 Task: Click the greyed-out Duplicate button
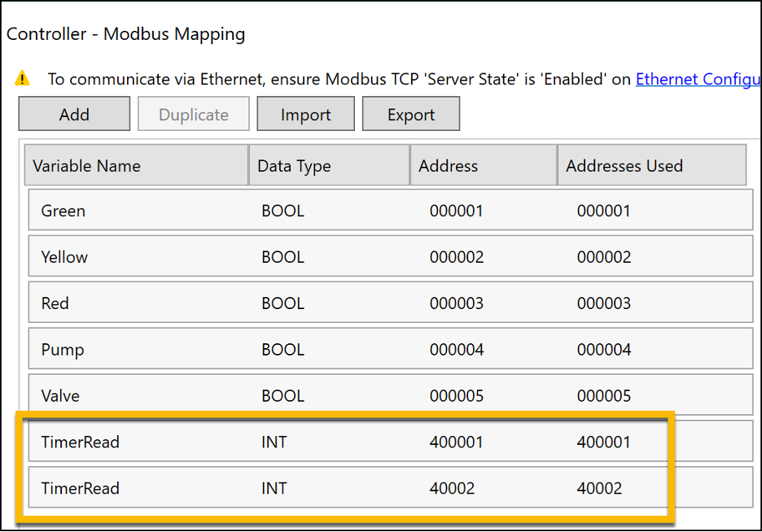click(x=194, y=115)
